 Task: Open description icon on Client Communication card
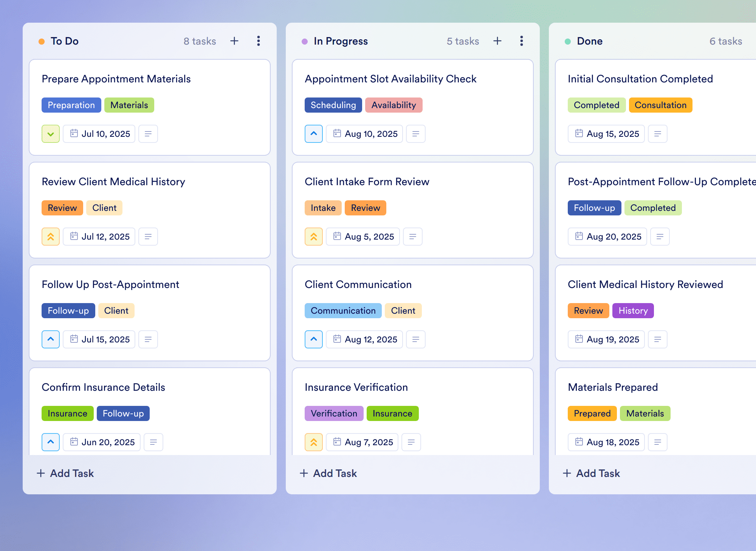tap(416, 339)
